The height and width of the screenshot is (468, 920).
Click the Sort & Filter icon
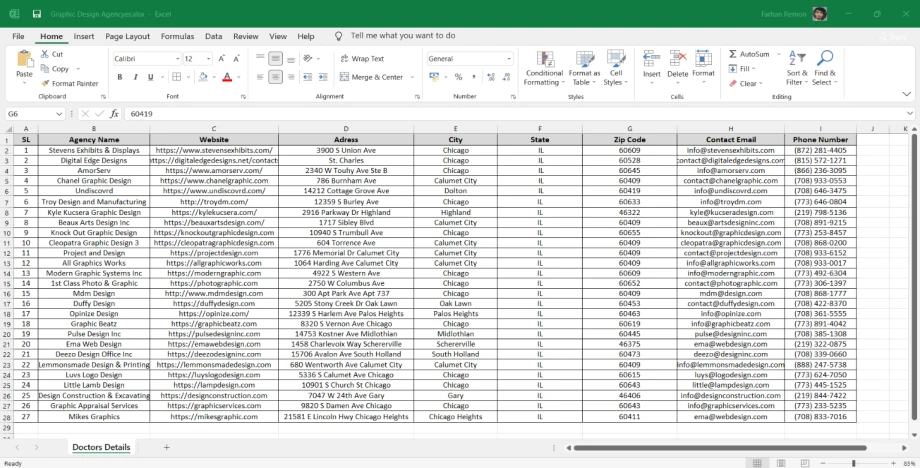coord(797,59)
